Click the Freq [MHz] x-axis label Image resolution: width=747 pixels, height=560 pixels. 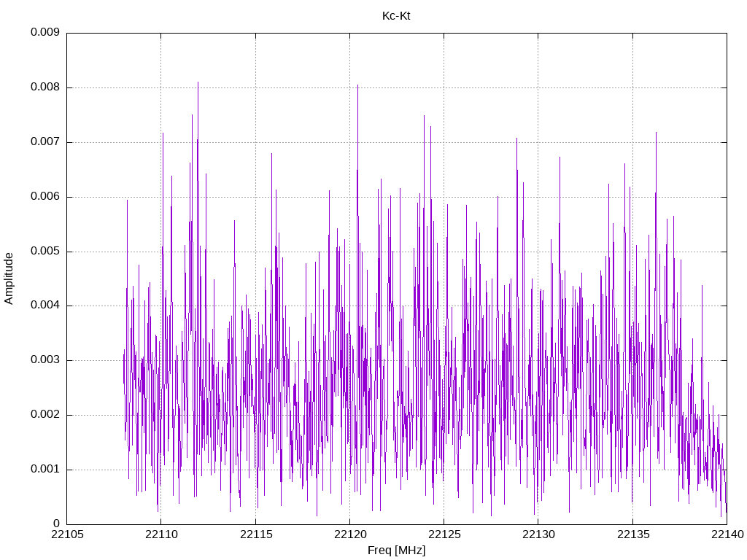pyautogui.click(x=396, y=551)
